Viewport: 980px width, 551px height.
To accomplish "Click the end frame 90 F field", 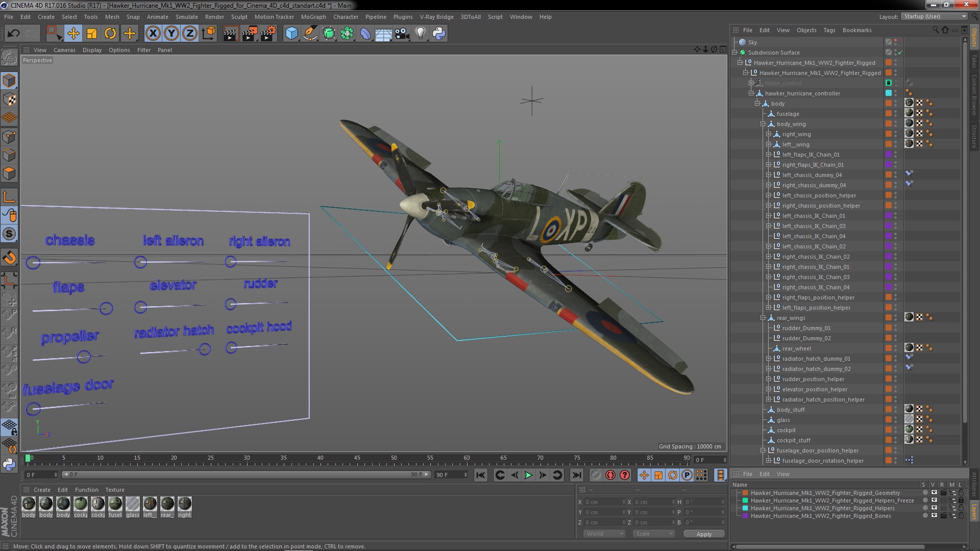I will coord(451,475).
